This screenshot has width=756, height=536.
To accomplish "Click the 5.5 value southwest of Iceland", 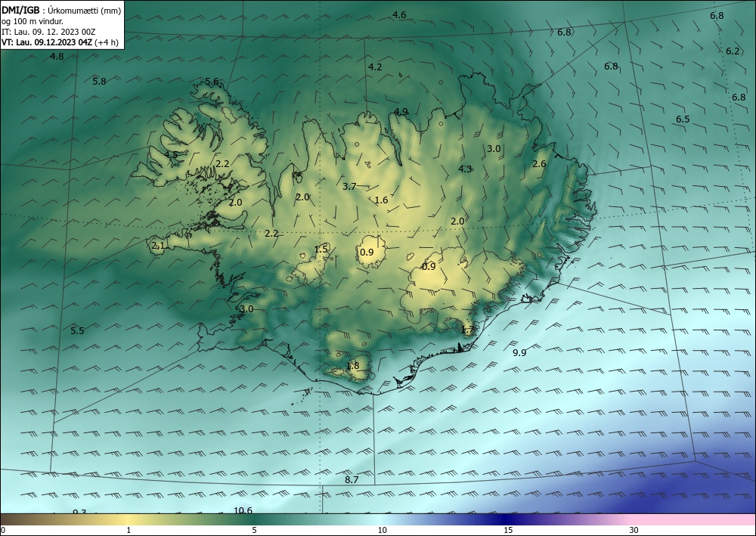I will pyautogui.click(x=77, y=331).
